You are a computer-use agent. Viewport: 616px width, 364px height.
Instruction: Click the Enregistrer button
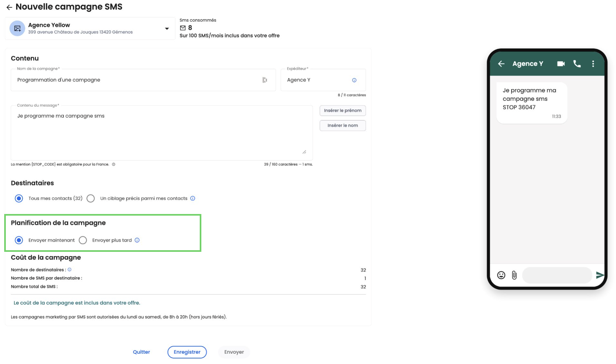tap(187, 352)
